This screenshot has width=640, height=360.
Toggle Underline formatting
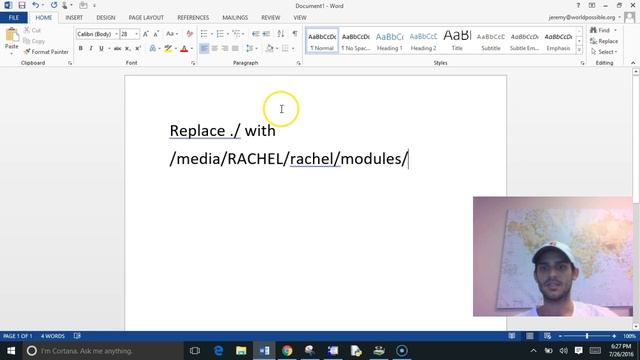(x=101, y=49)
